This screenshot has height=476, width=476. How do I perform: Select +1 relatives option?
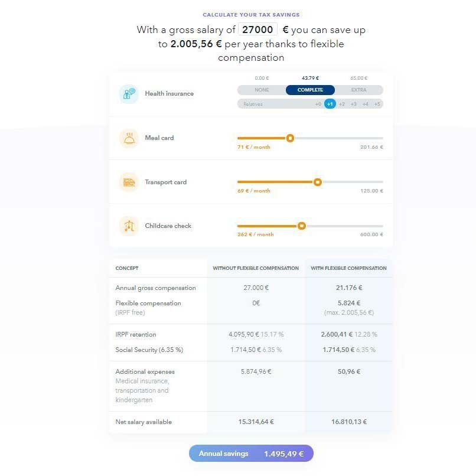(x=330, y=104)
